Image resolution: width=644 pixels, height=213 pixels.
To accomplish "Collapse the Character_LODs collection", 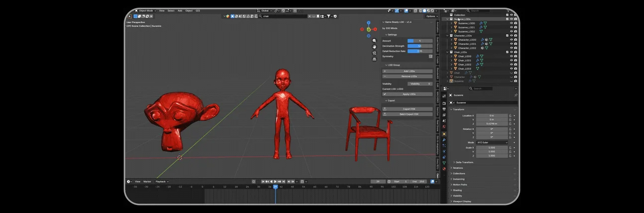I will tap(447, 36).
